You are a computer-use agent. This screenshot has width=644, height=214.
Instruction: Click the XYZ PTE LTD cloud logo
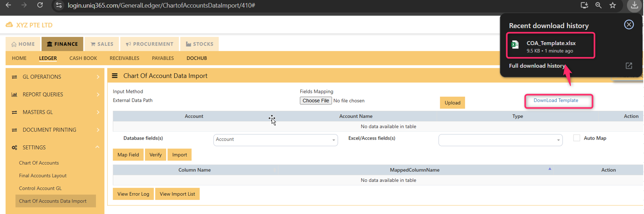(9, 25)
